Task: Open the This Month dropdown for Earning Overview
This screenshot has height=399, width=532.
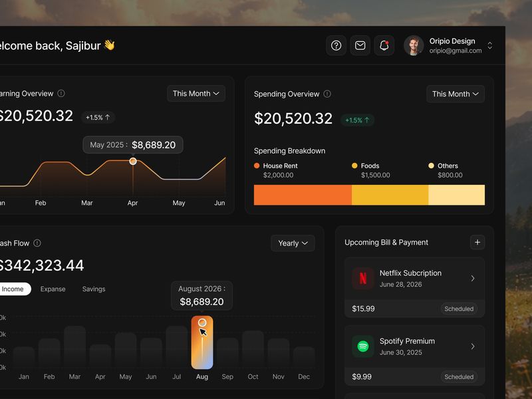Action: 196,93
